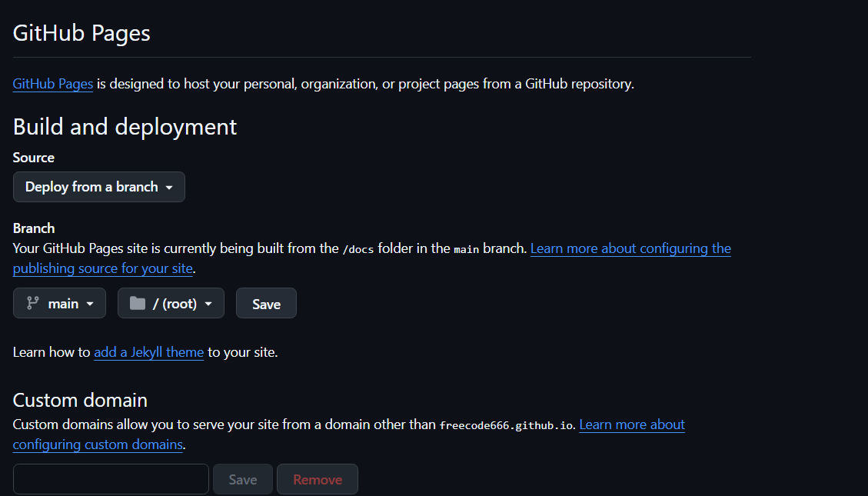868x496 pixels.
Task: Open the "Deploy from a branch" source dropdown
Action: click(x=99, y=187)
